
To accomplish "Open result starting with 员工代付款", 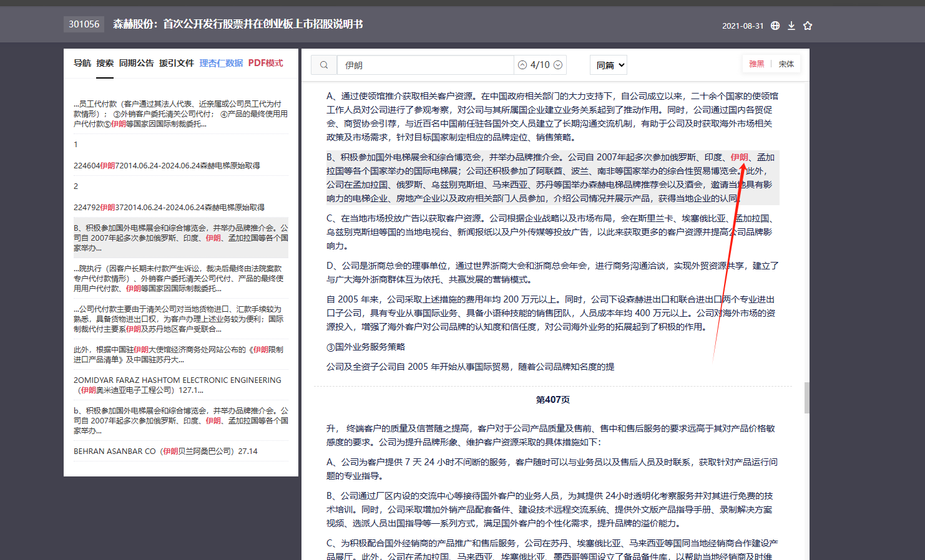I will click(x=181, y=113).
